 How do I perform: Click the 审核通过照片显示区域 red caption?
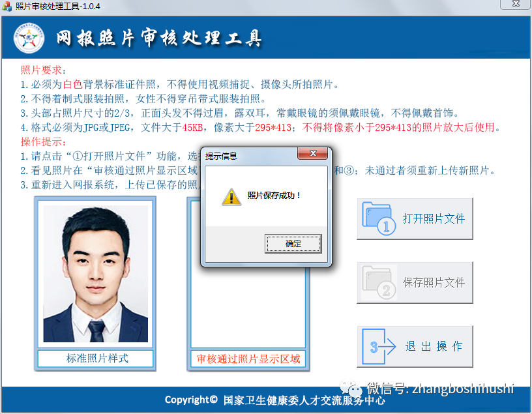click(x=248, y=359)
